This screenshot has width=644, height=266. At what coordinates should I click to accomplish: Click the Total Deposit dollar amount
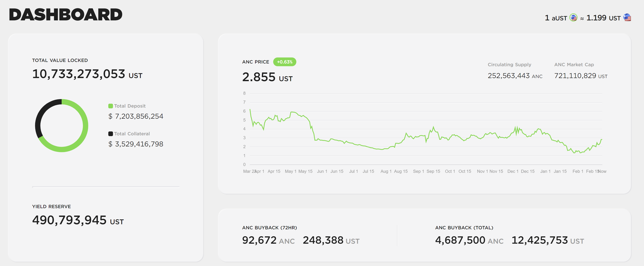click(x=136, y=116)
